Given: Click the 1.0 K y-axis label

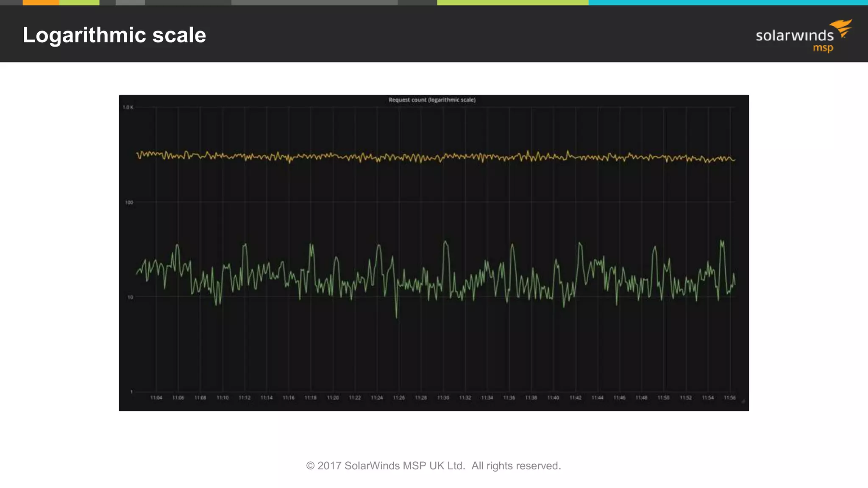Looking at the screenshot, I should pyautogui.click(x=128, y=107).
